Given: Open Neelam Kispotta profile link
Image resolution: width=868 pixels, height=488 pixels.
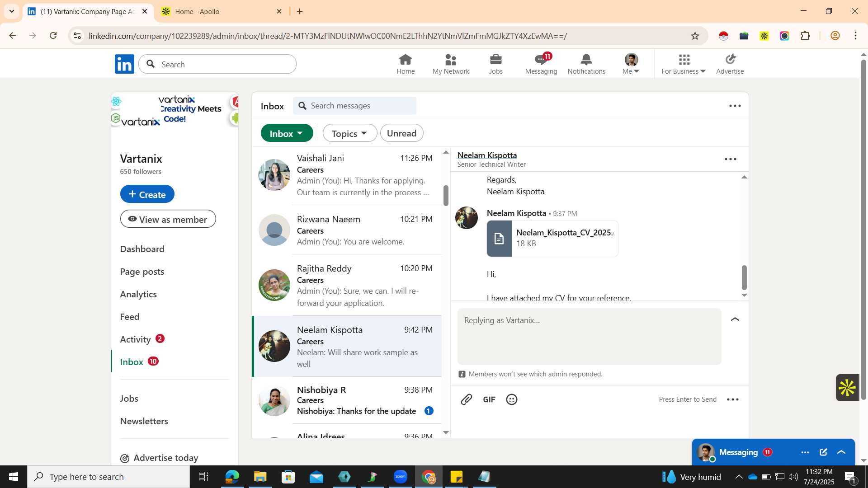Looking at the screenshot, I should (x=487, y=155).
